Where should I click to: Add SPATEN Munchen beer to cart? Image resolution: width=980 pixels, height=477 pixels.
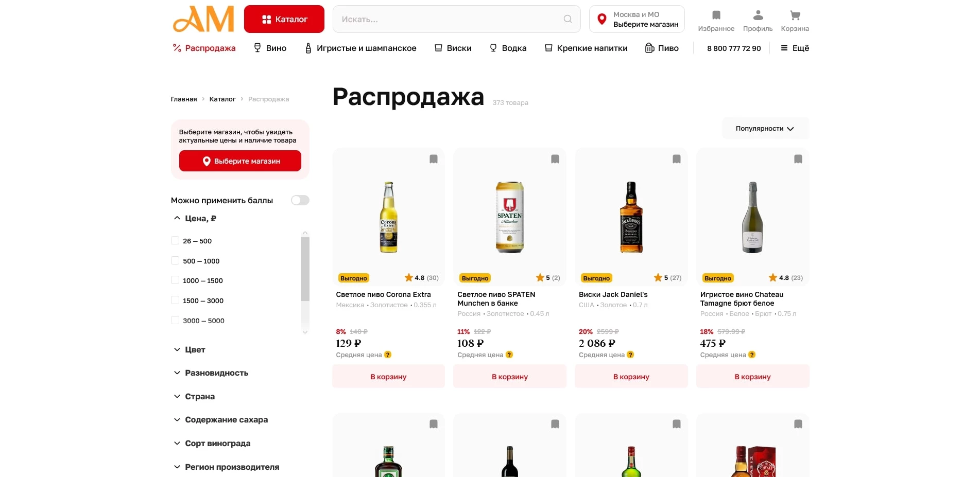coord(509,377)
